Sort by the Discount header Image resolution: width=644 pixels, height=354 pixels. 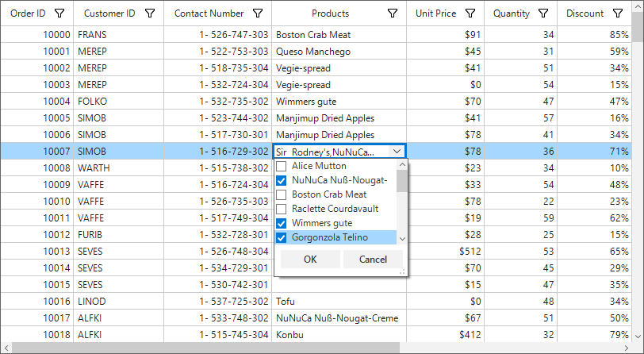point(585,13)
